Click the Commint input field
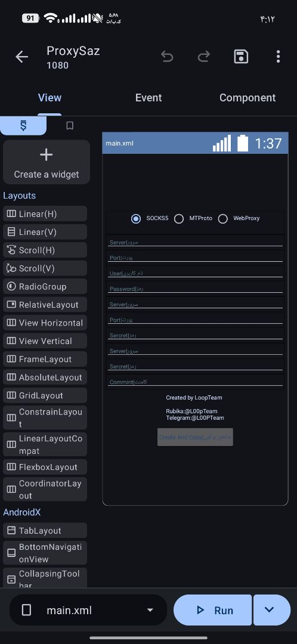Image resolution: width=297 pixels, height=644 pixels. tap(195, 382)
